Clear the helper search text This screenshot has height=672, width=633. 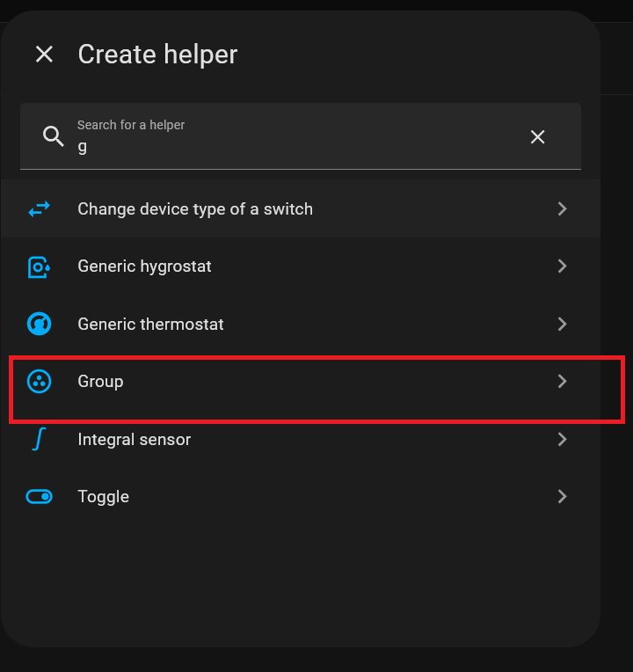537,136
